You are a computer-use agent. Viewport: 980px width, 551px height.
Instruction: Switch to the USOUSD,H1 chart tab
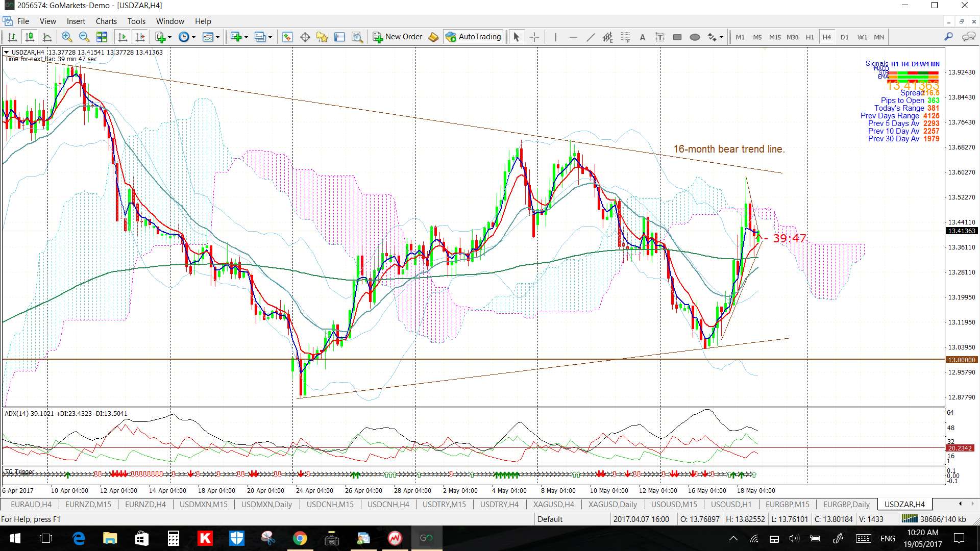click(731, 505)
